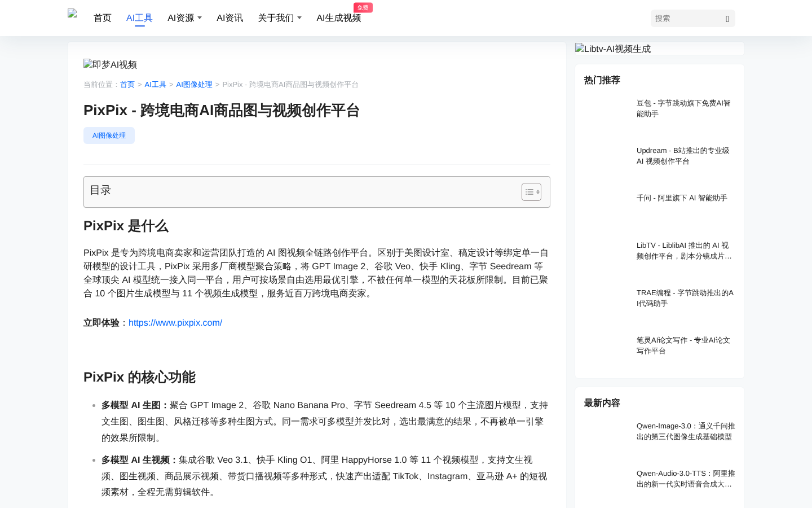Click the 多模型 AI 生图 bullet label
The image size is (812, 508).
click(x=135, y=405)
